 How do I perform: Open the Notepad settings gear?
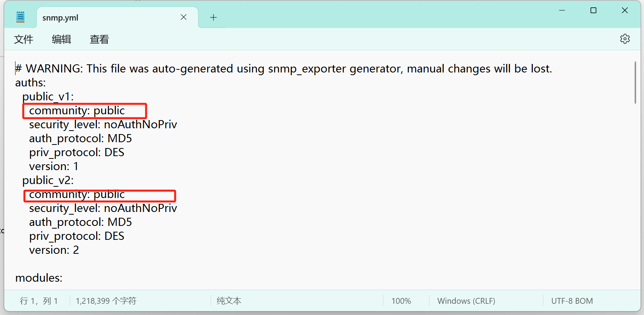625,39
